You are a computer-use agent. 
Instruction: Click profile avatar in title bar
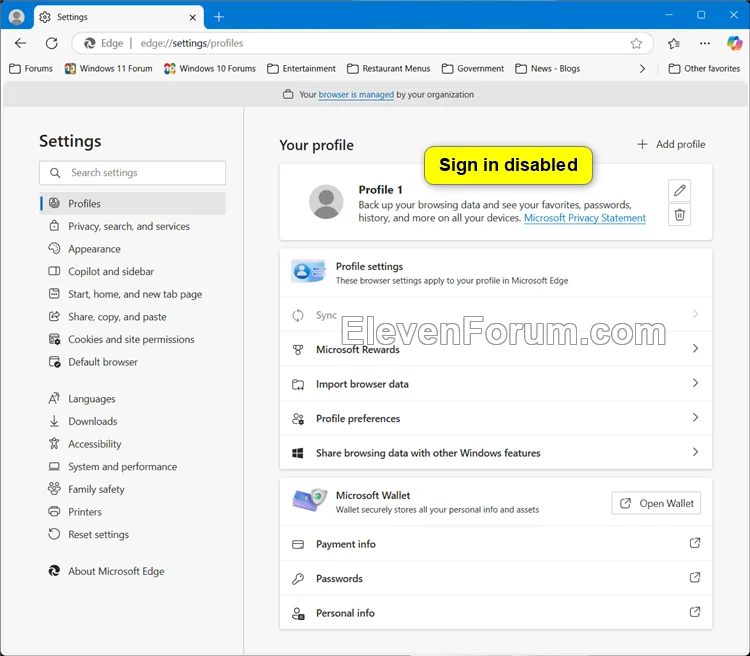(x=17, y=17)
